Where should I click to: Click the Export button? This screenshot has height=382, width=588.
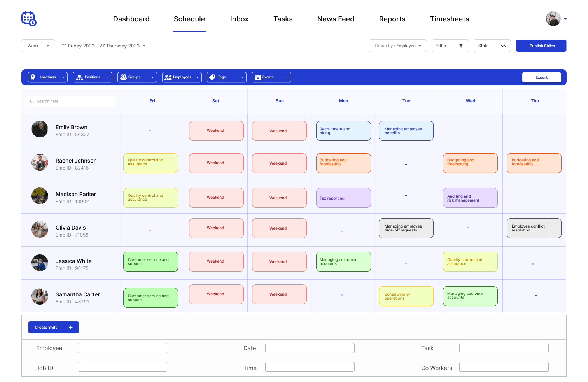(x=541, y=77)
